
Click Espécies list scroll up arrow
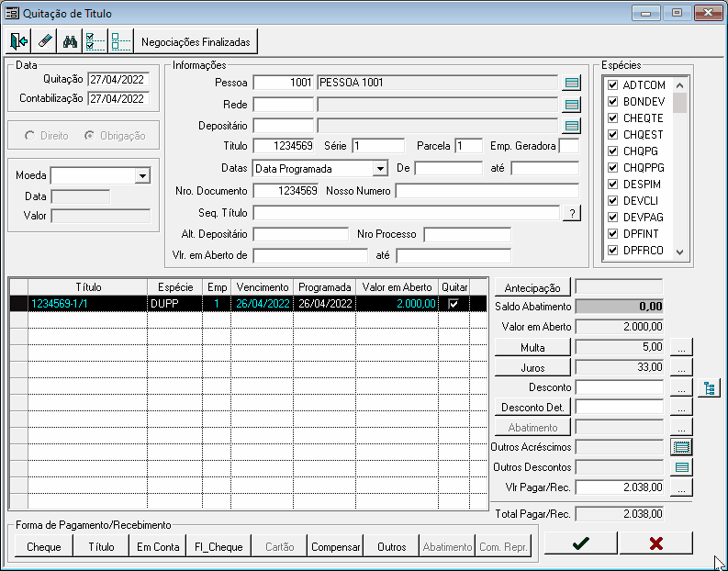(679, 85)
